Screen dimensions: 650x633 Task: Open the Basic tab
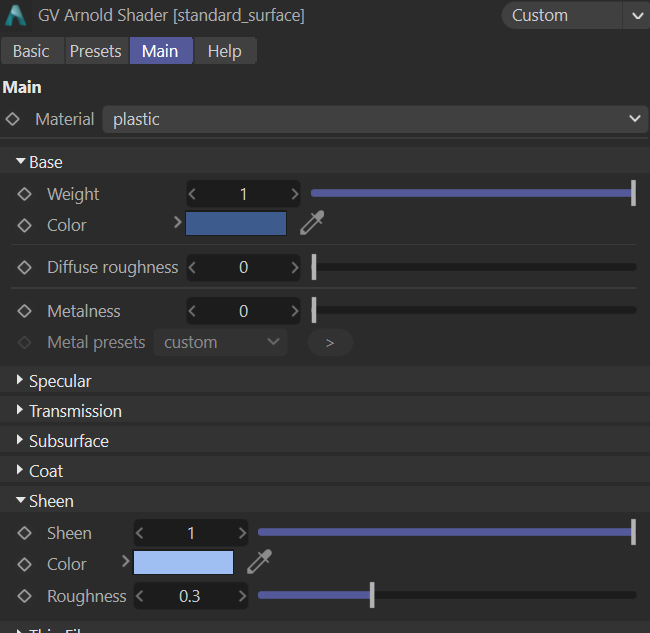(31, 51)
